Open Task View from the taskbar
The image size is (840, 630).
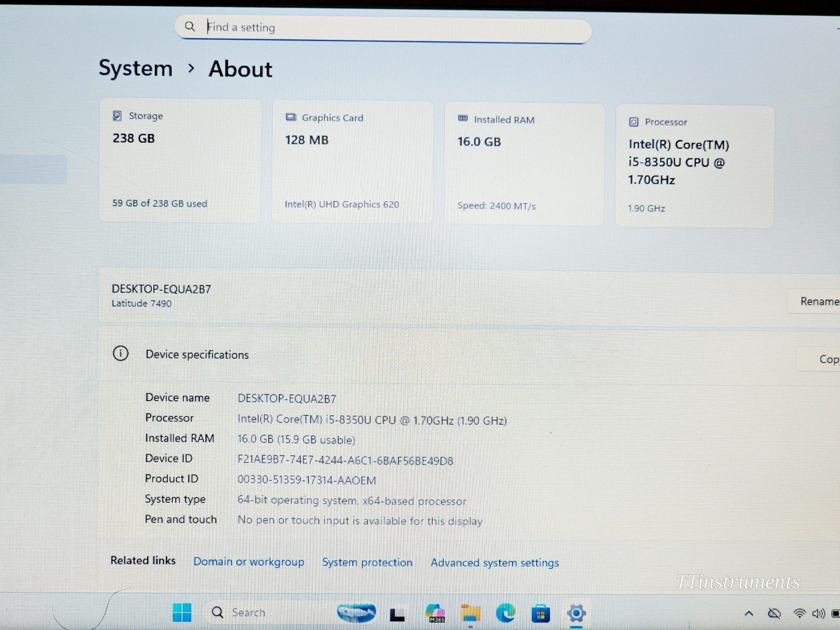[x=397, y=614]
